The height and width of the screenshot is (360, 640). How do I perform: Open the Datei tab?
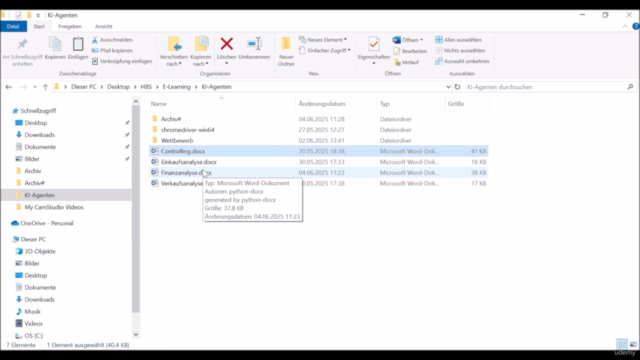tap(13, 26)
